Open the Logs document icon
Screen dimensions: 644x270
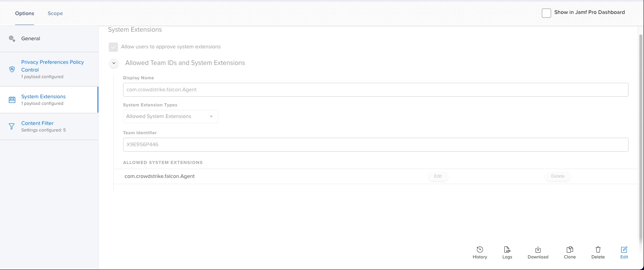point(507,249)
